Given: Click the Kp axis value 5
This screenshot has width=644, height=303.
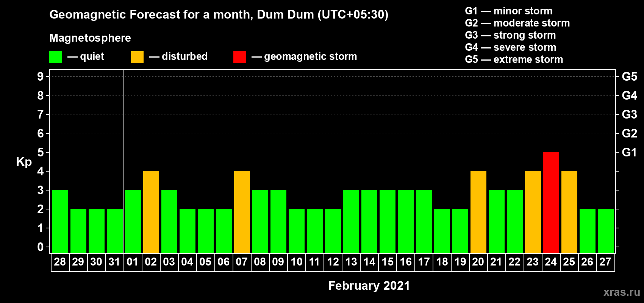Looking at the screenshot, I should tap(41, 152).
